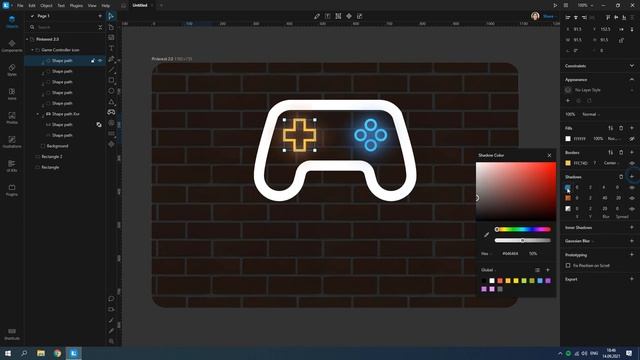The width and height of the screenshot is (640, 360).
Task: Pick the blue swatch in Global colors
Action: (540, 281)
